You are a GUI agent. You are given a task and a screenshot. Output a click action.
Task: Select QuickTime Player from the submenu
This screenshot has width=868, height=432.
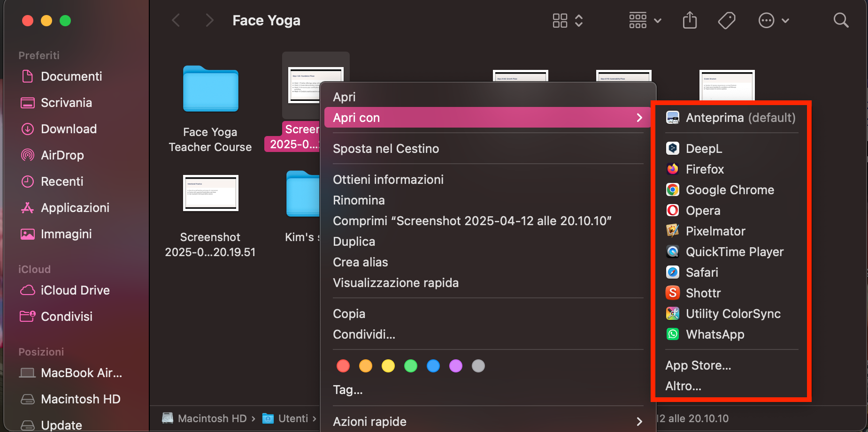(735, 251)
